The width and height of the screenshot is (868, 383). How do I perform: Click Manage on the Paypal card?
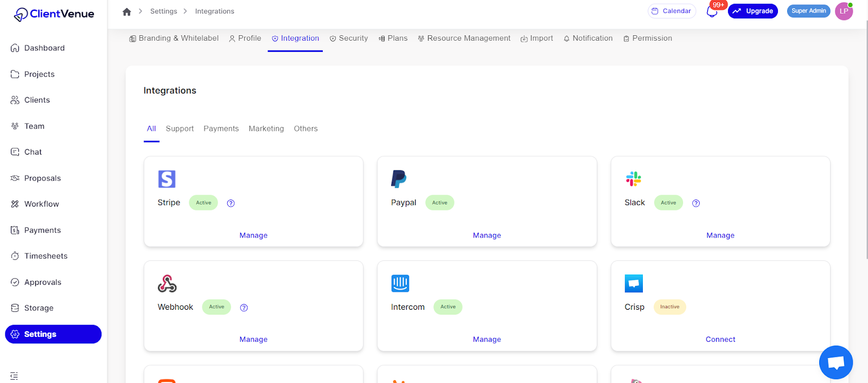[487, 235]
